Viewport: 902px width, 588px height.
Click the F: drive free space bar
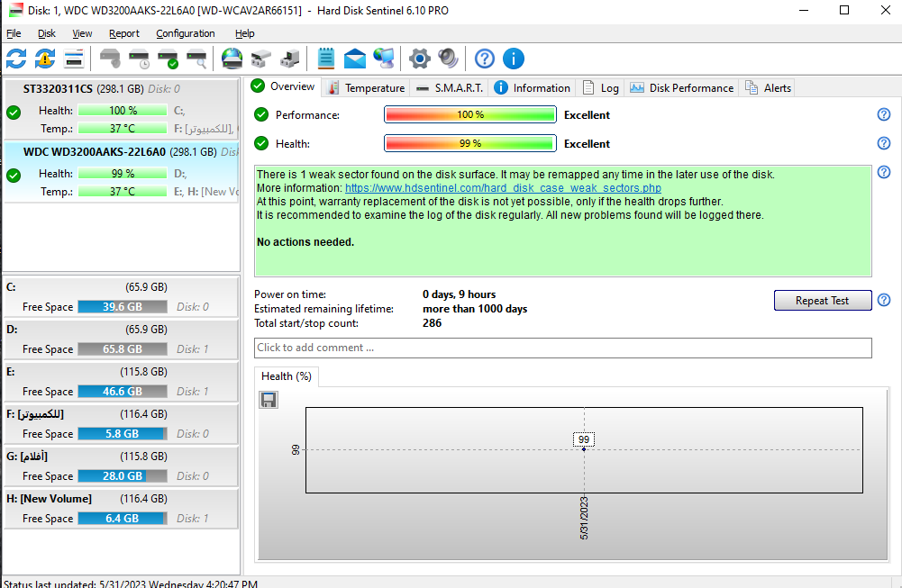pos(122,434)
